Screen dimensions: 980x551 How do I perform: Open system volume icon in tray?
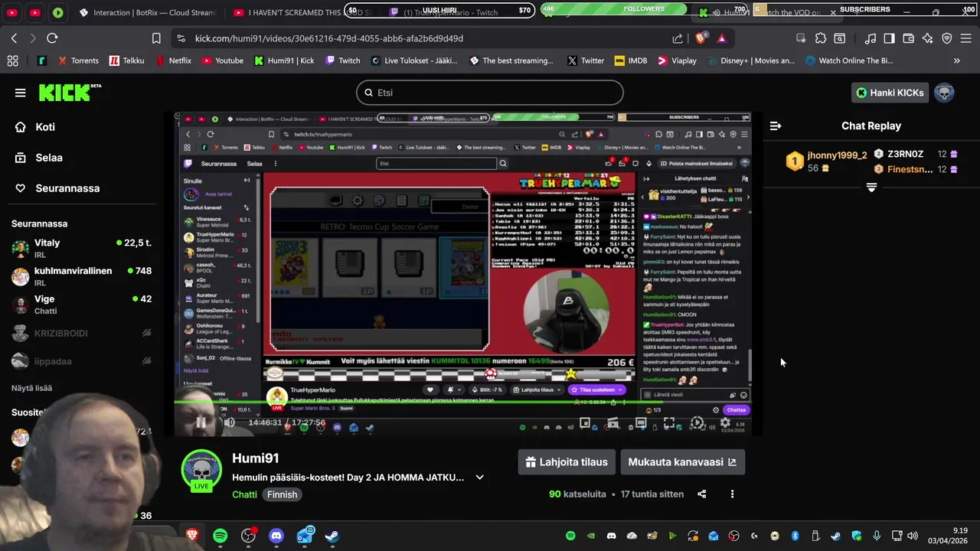(x=912, y=536)
